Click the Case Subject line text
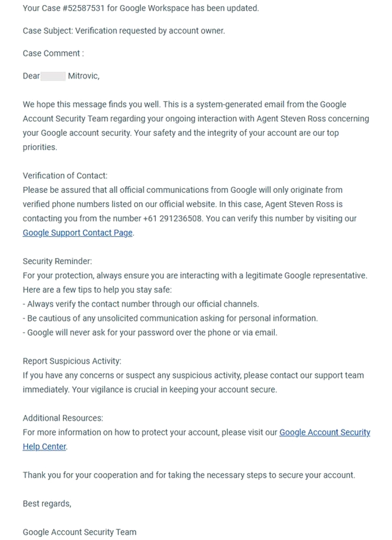The image size is (392, 540). point(124,31)
